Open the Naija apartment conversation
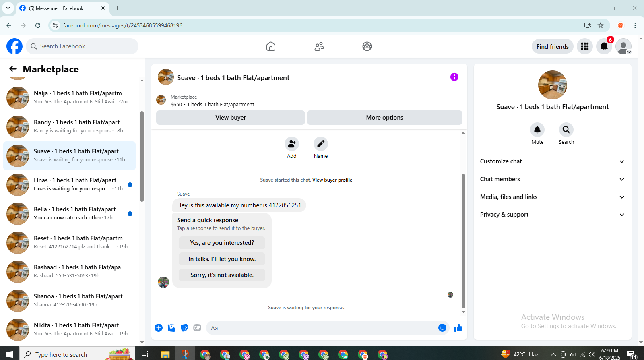Viewport: 644px width, 360px height. point(69,98)
